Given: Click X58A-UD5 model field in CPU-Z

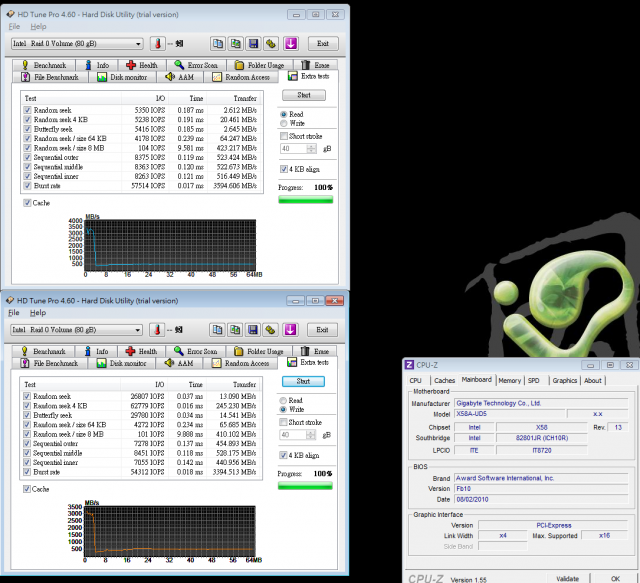Looking at the screenshot, I should tap(509, 414).
